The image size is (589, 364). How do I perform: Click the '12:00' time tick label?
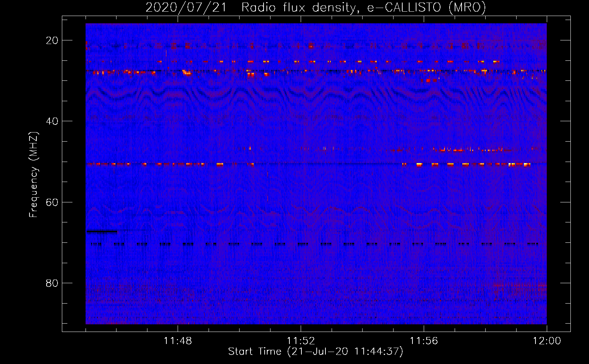547,341
